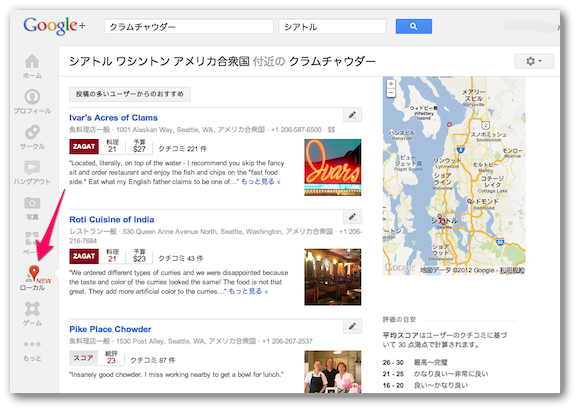Screen dimensions: 576x409
Task: Zoom in on the map with plus button
Action: 391,84
